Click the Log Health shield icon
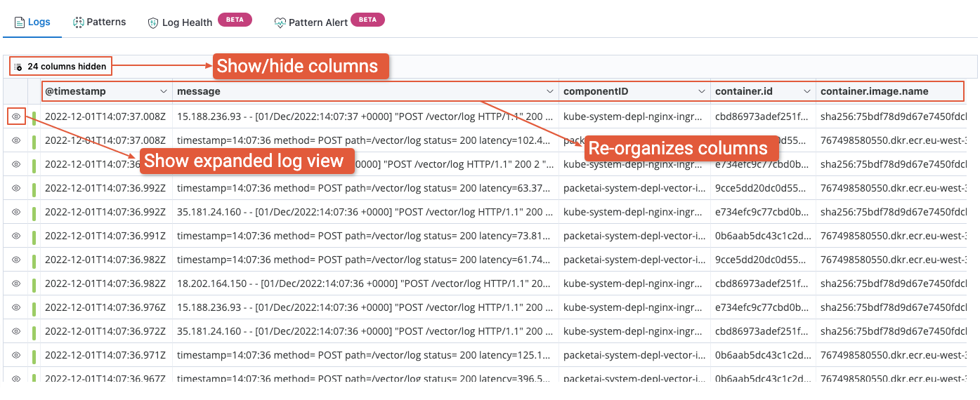980x400 pixels. [153, 23]
